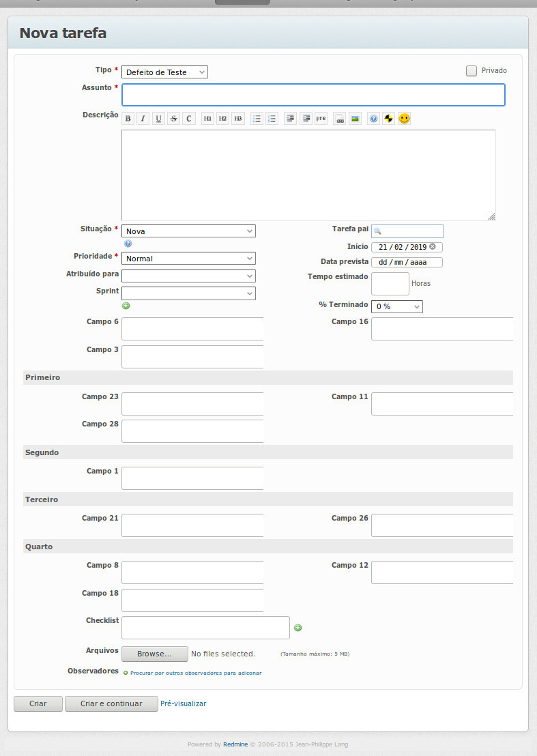Viewport: 537px width, 756px height.
Task: Apply italic formatting in Descrição toolbar
Action: click(143, 119)
